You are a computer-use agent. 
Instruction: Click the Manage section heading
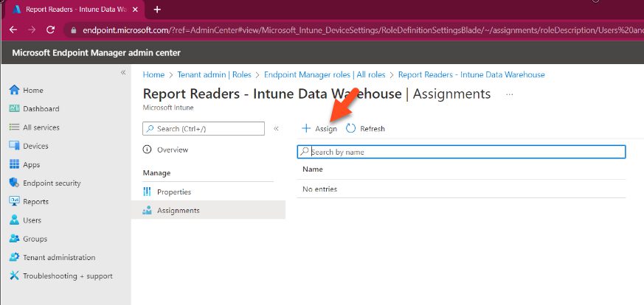[x=156, y=173]
